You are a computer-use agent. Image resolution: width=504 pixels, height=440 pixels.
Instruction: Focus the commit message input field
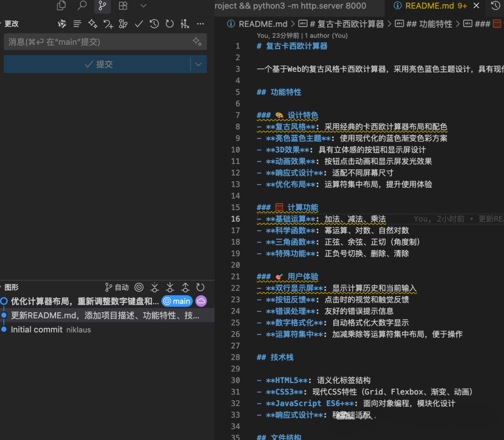[x=105, y=42]
